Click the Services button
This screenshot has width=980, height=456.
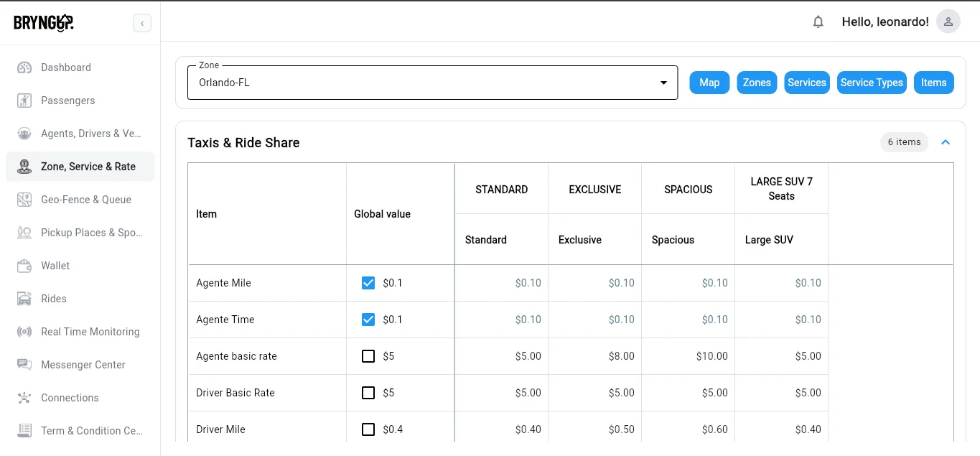click(x=807, y=83)
